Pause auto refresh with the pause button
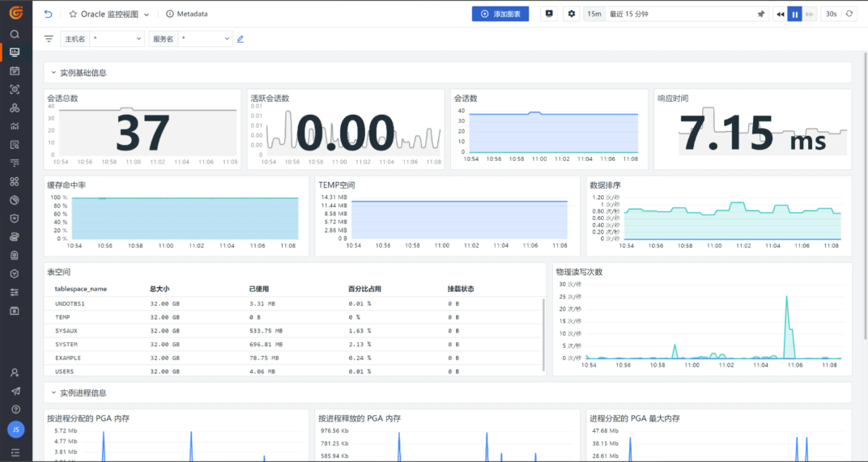This screenshot has width=868, height=462. pyautogui.click(x=794, y=15)
